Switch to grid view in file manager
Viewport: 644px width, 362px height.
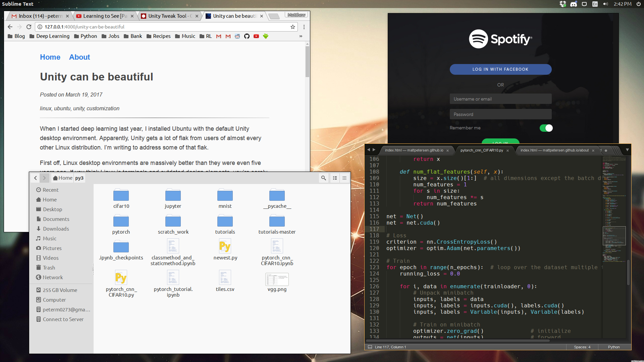tap(344, 178)
